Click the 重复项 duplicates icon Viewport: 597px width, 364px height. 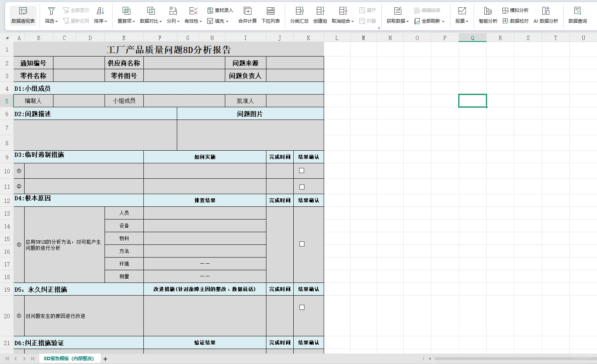pyautogui.click(x=126, y=11)
